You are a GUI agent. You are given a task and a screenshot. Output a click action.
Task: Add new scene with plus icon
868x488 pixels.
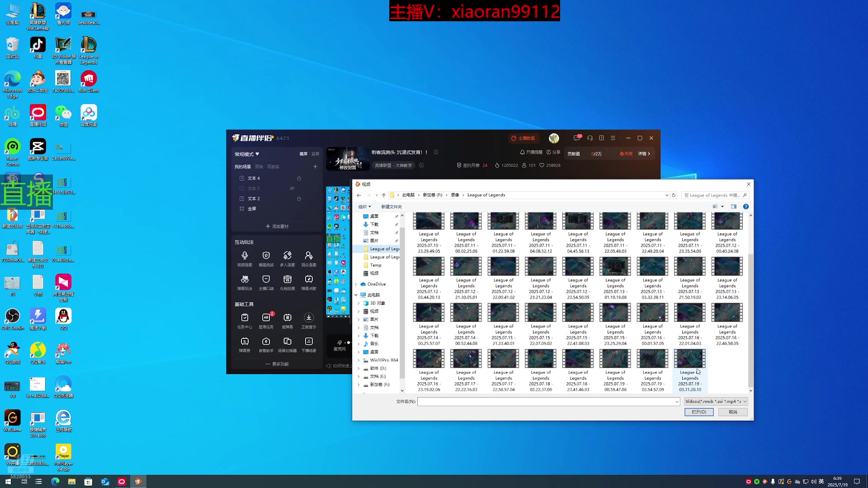coord(315,167)
